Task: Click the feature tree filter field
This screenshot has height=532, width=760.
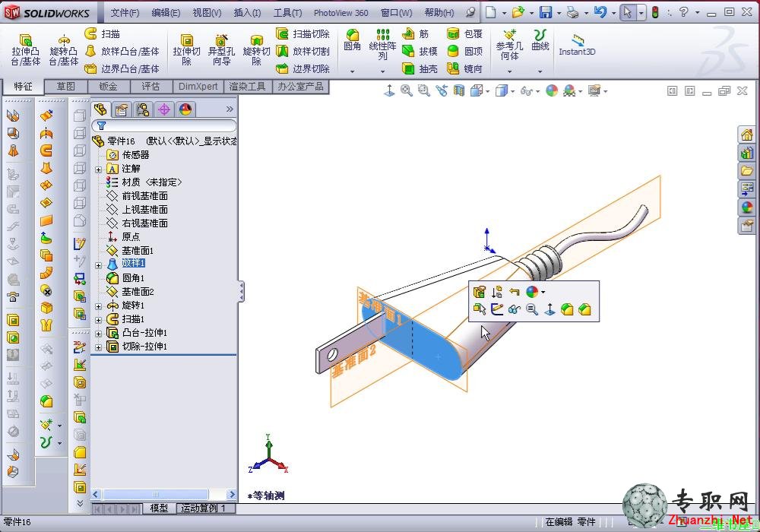Action: click(164, 126)
